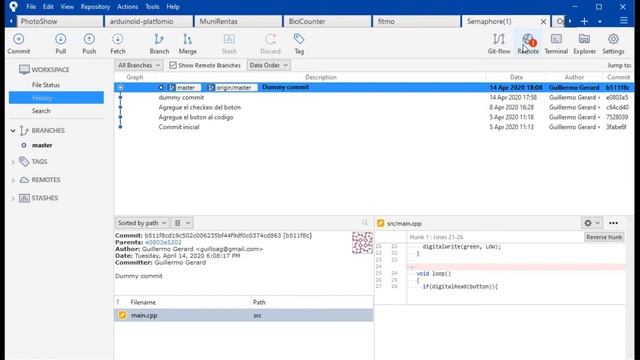
Task: Pull changes with the Pull icon
Action: click(60, 44)
